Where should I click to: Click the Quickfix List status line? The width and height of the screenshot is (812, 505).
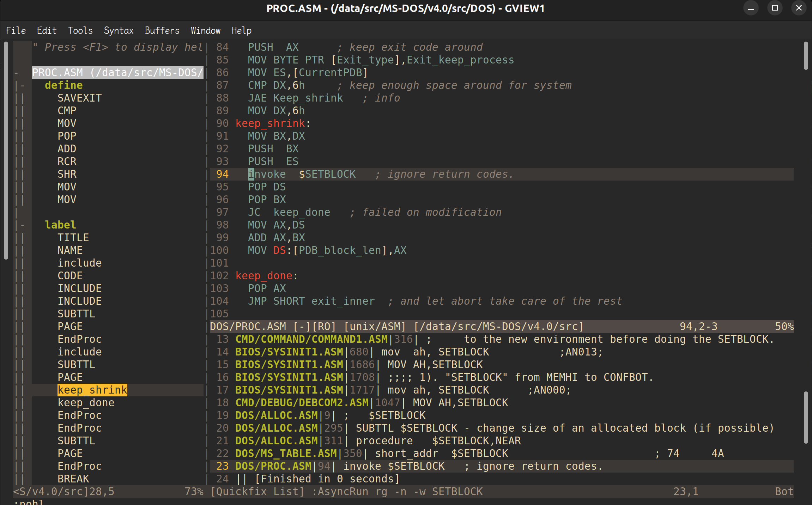(502, 492)
